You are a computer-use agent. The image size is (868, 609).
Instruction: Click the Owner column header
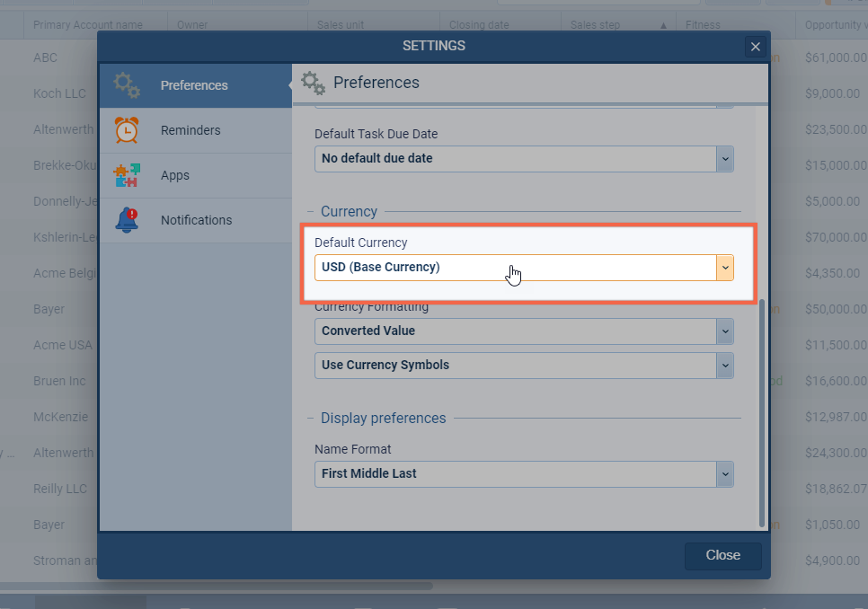[237, 25]
